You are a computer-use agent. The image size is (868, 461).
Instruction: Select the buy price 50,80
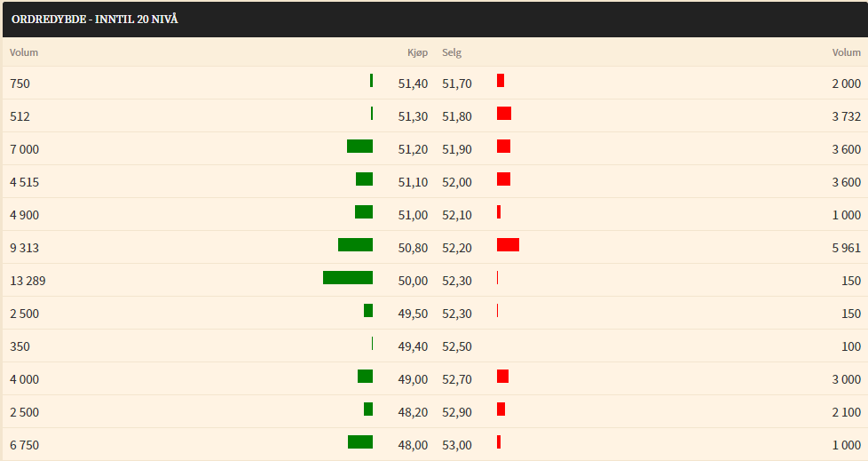[x=413, y=248]
